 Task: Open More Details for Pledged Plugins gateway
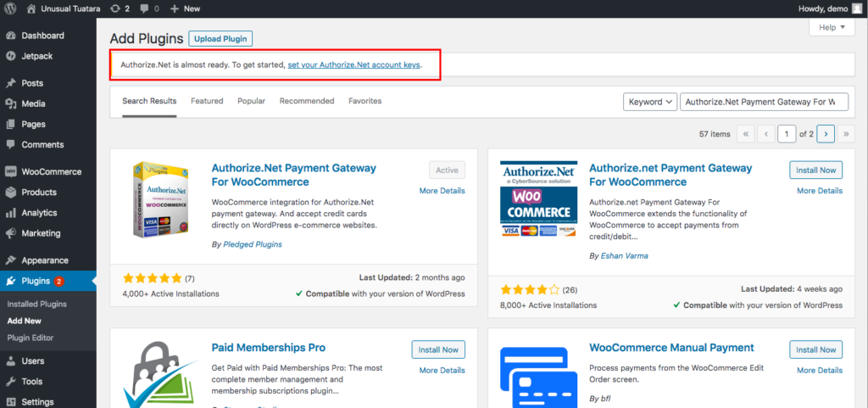(442, 191)
